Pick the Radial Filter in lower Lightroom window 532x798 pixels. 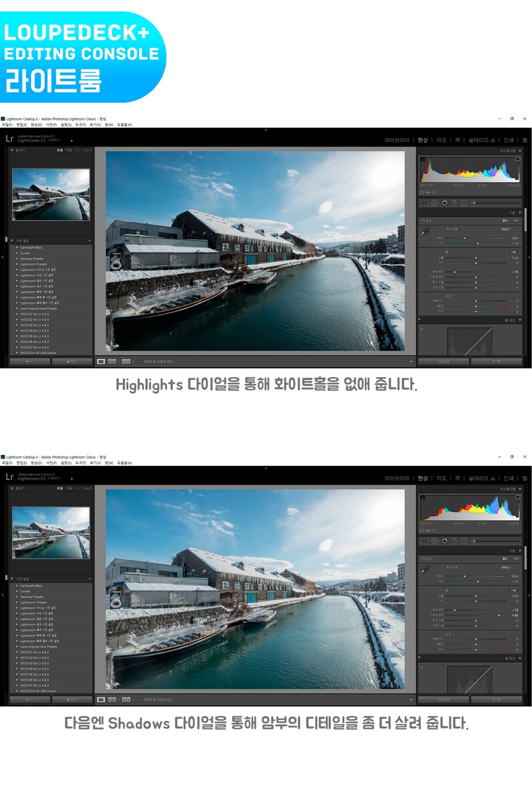point(464,541)
